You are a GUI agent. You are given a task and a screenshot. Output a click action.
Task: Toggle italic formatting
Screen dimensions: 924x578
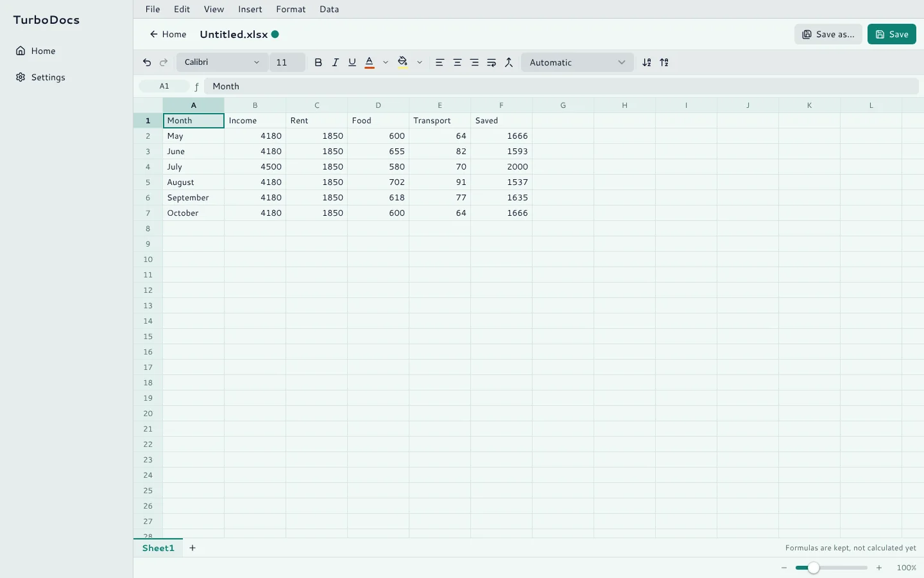pos(335,62)
